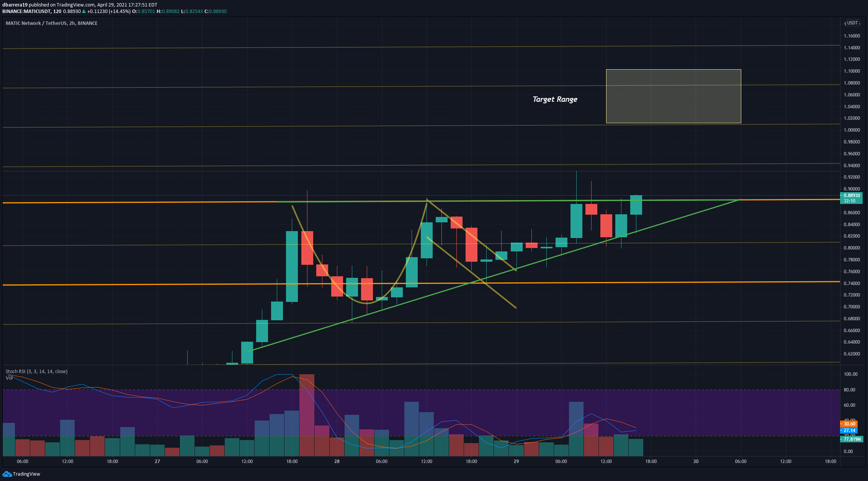Click the date label 29 on time axis
868x481 pixels.
coord(516,461)
